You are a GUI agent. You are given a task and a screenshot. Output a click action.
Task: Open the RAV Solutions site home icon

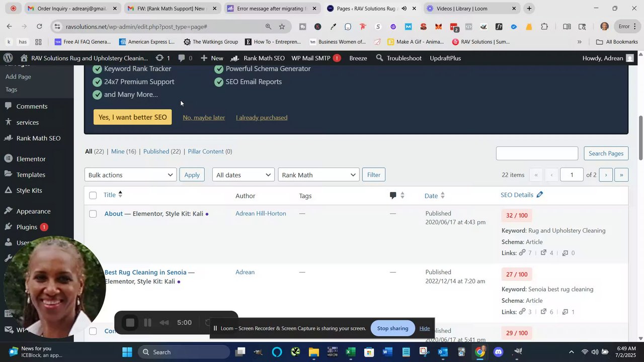[x=24, y=58]
